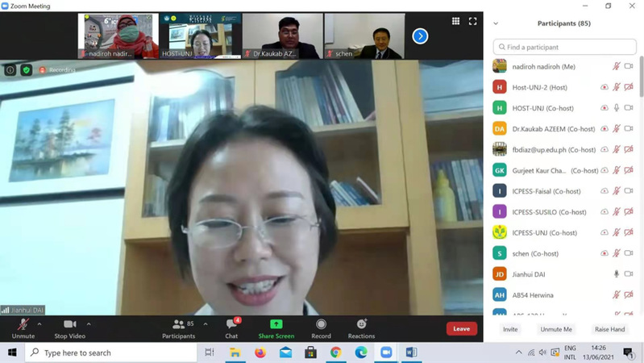Open Microsoft Word from the taskbar
The image size is (644, 363).
[410, 353]
